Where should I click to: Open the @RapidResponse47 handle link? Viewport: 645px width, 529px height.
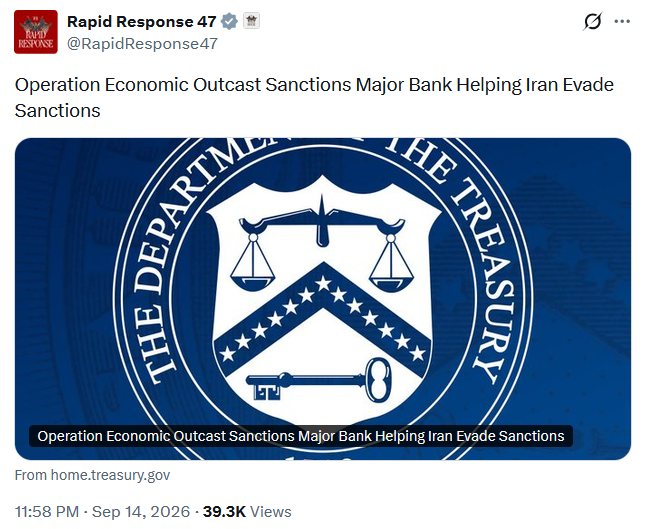142,44
